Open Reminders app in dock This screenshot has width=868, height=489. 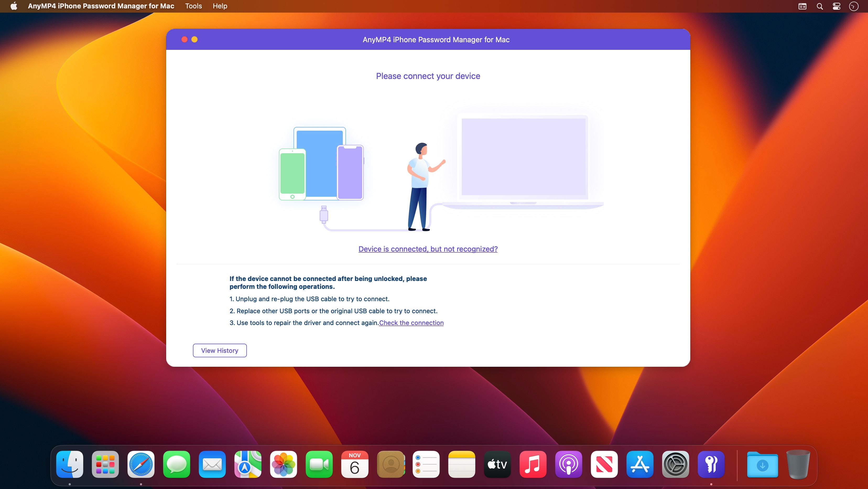click(426, 464)
